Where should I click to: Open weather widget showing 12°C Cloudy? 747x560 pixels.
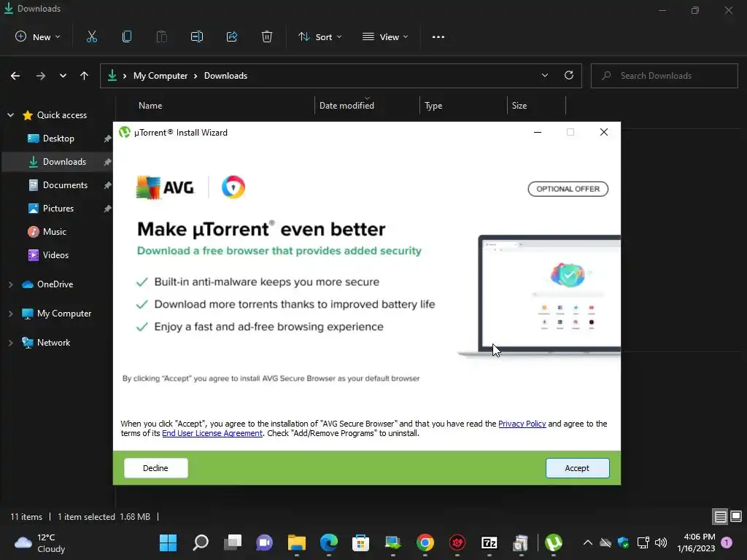coord(40,542)
